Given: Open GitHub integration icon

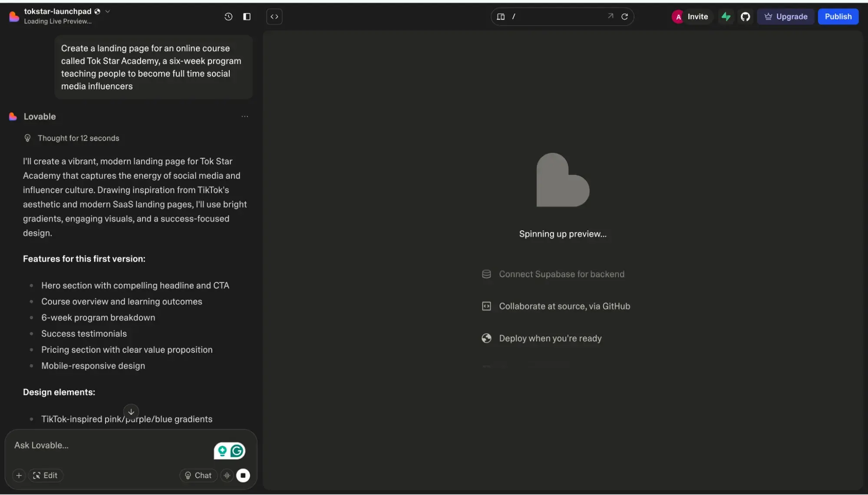Looking at the screenshot, I should pyautogui.click(x=745, y=16).
